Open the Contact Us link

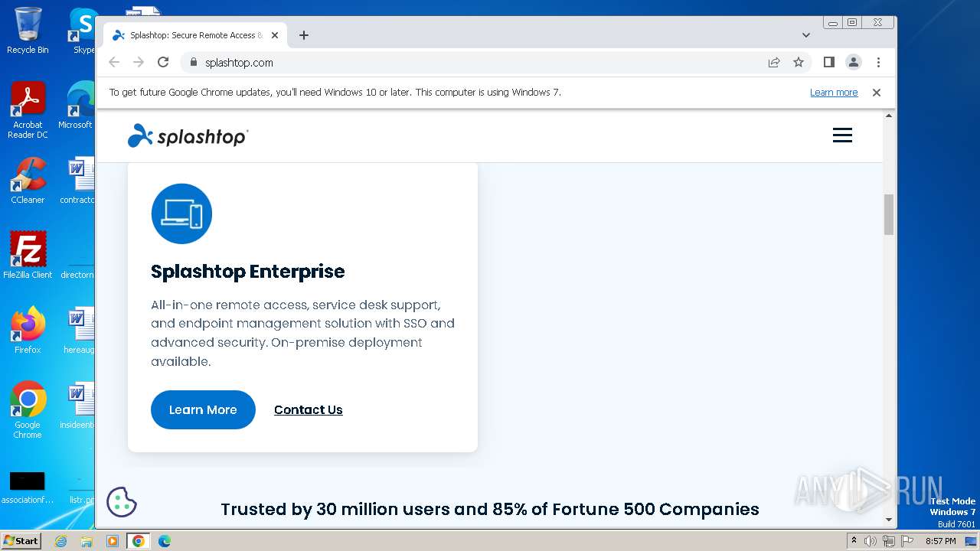coord(309,410)
